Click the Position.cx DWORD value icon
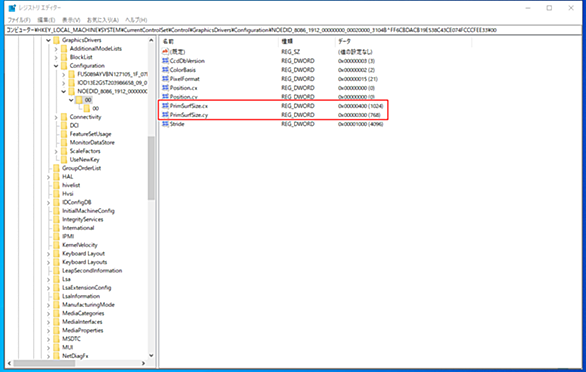Image resolution: width=586 pixels, height=372 pixels. (x=165, y=87)
